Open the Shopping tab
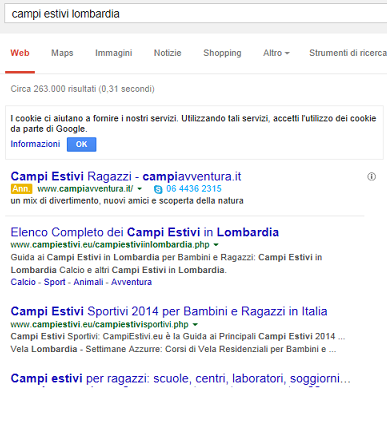The width and height of the screenshot is (390, 434). coord(222,53)
